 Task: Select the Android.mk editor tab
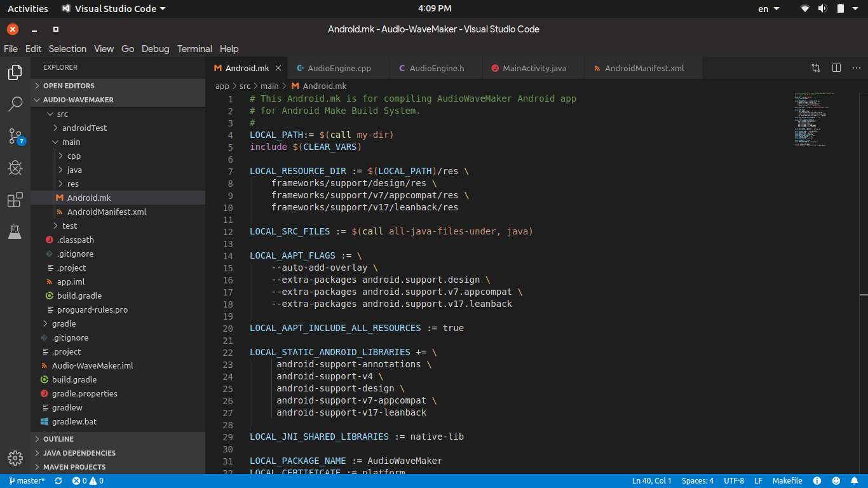(247, 68)
